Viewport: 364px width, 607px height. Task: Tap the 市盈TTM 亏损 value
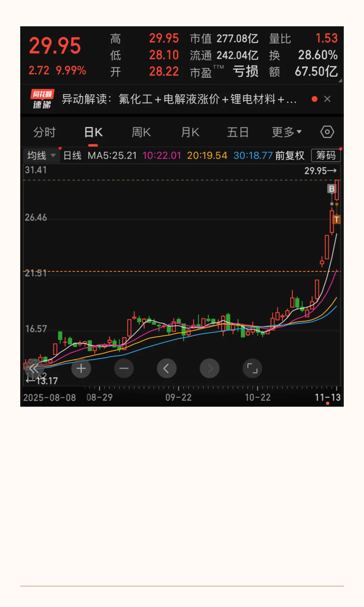point(224,72)
